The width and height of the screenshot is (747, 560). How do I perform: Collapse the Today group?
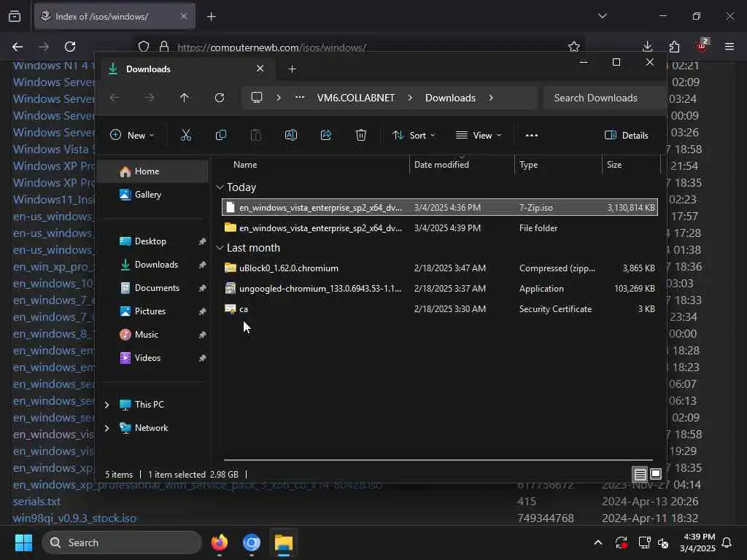tap(220, 187)
